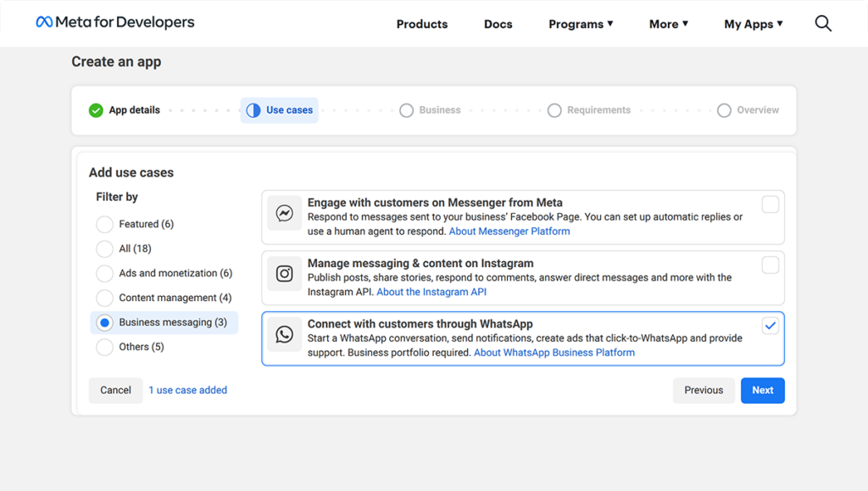Viewport: 868px width, 491px height.
Task: Click the 1 use case added link
Action: 188,390
